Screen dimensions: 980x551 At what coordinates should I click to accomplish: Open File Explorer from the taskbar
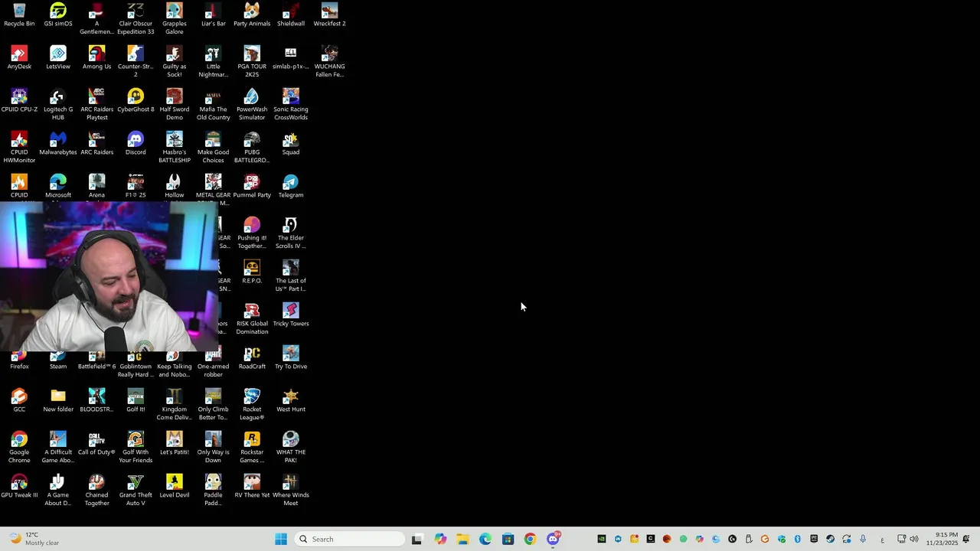(x=462, y=540)
